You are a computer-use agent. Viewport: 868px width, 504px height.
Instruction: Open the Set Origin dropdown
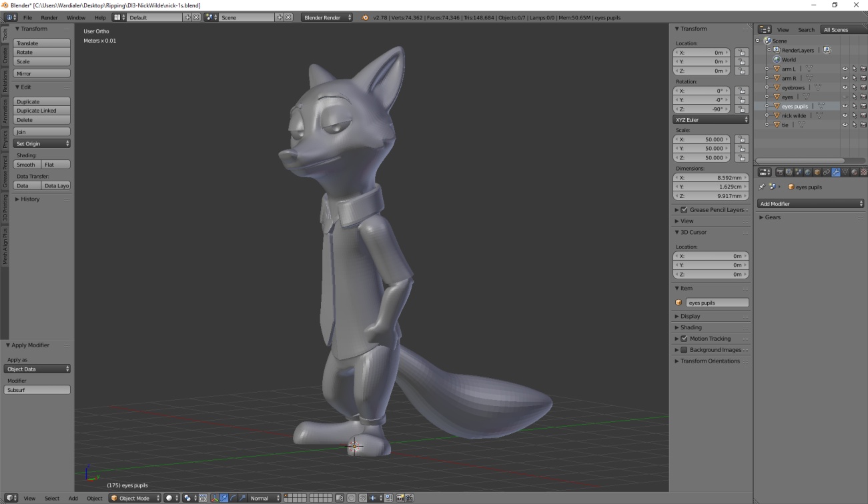[41, 143]
